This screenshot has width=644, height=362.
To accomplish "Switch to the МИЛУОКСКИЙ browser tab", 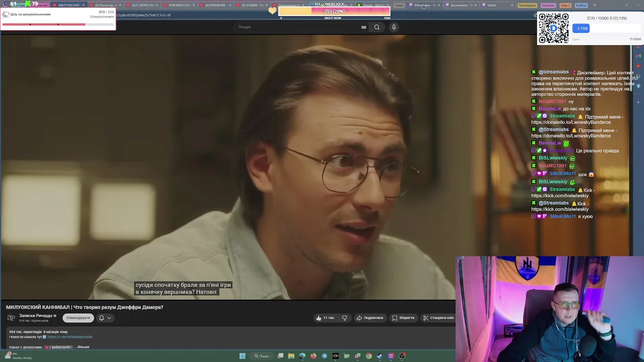I will 68,5.
